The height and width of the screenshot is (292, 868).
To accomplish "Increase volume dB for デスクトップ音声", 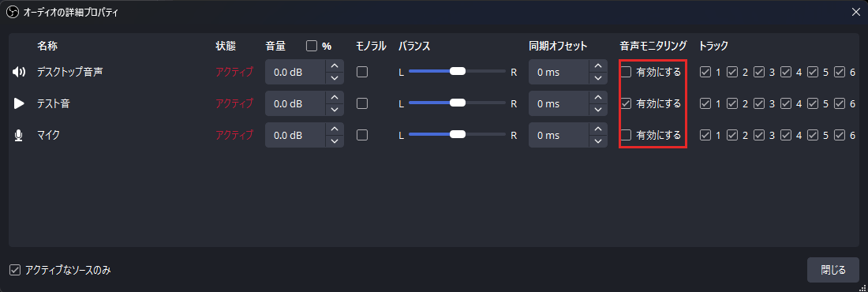I will tap(335, 66).
